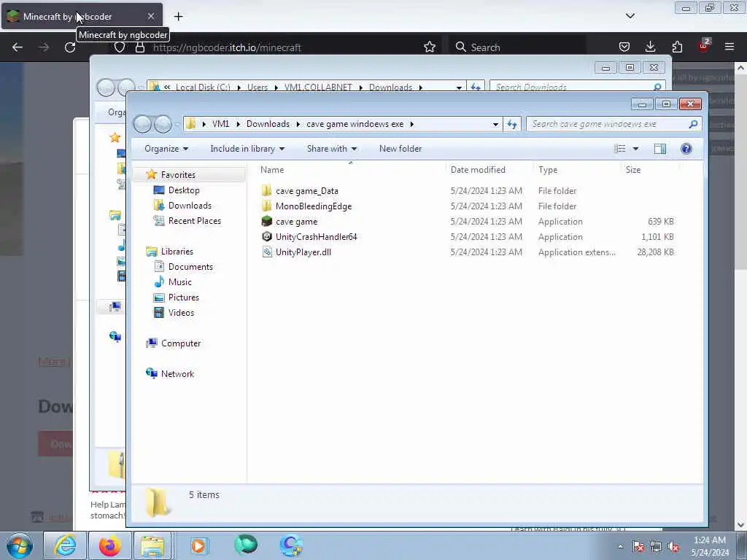Image resolution: width=747 pixels, height=560 pixels.
Task: Select Computer in navigation pane
Action: [x=181, y=343]
